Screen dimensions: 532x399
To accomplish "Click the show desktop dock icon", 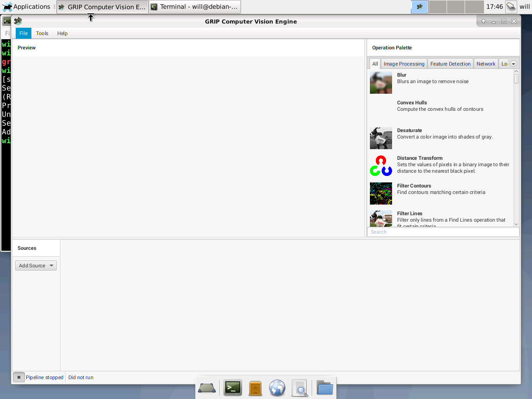I will (206, 388).
